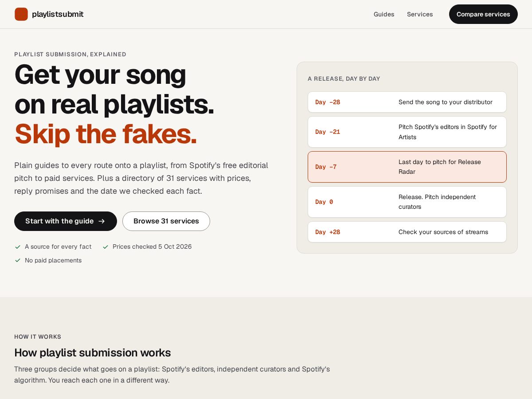Click the Compare services button
This screenshot has height=399, width=532.
(x=483, y=14)
